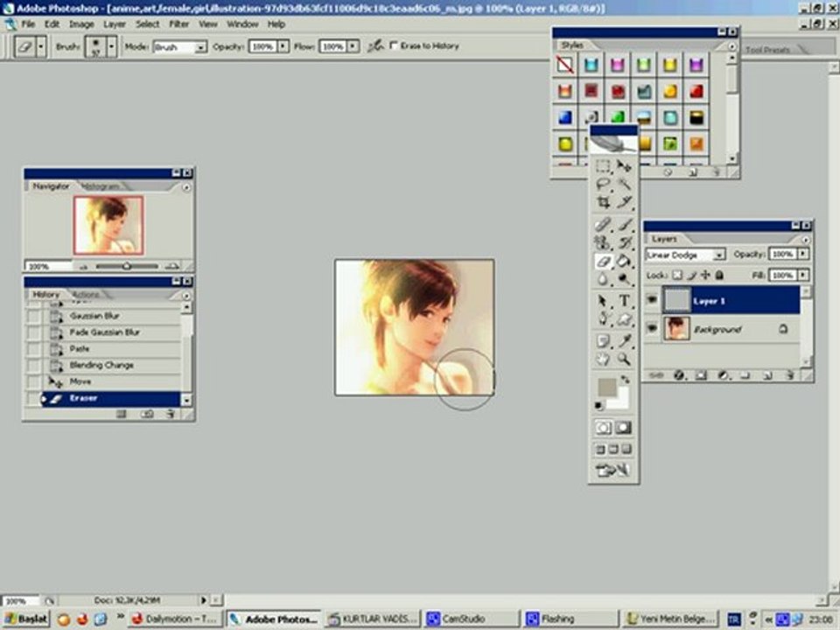Select the Zoom tool
Image resolution: width=840 pixels, height=630 pixels.
pyautogui.click(x=624, y=359)
